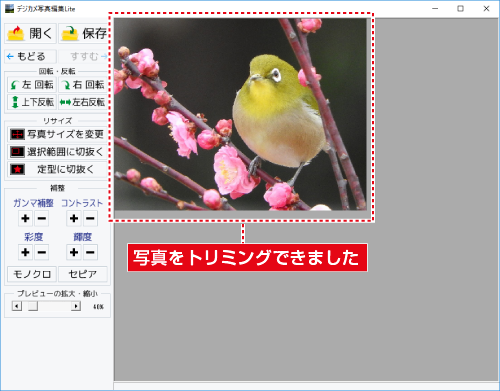Screen dimensions: 500x391
Task: Decrease コントラスト with minus button
Action: click(90, 218)
